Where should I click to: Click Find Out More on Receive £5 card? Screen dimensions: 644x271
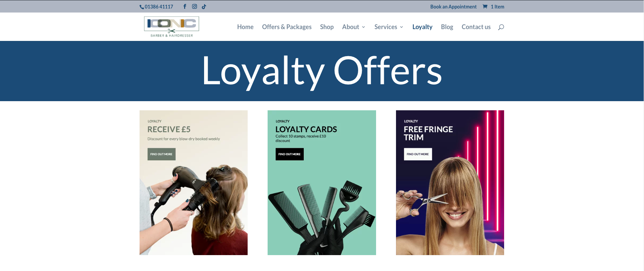pyautogui.click(x=162, y=154)
